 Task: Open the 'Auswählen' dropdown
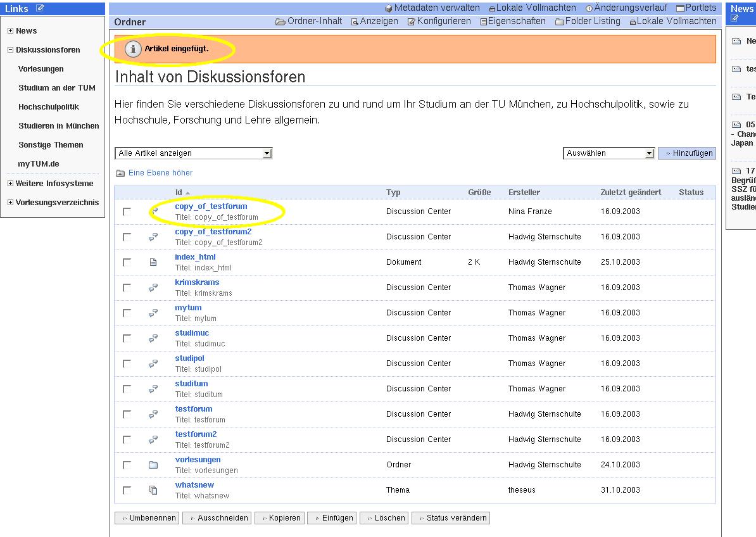click(x=608, y=153)
